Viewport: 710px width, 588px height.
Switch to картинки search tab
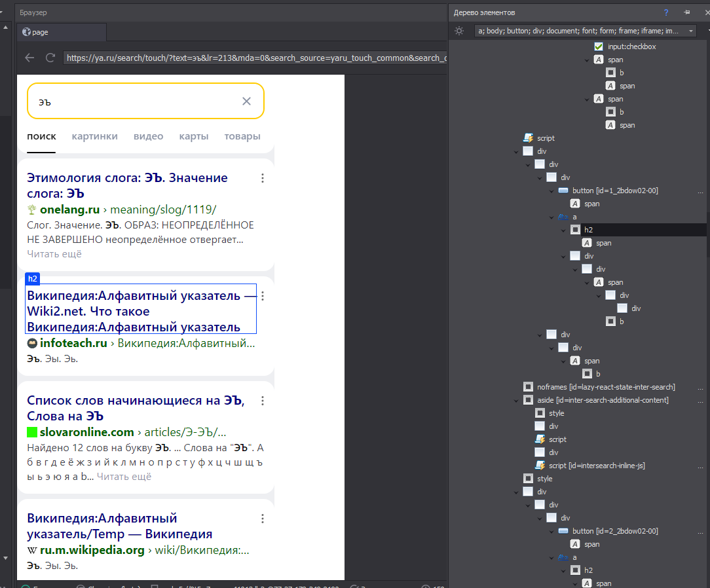click(x=94, y=136)
